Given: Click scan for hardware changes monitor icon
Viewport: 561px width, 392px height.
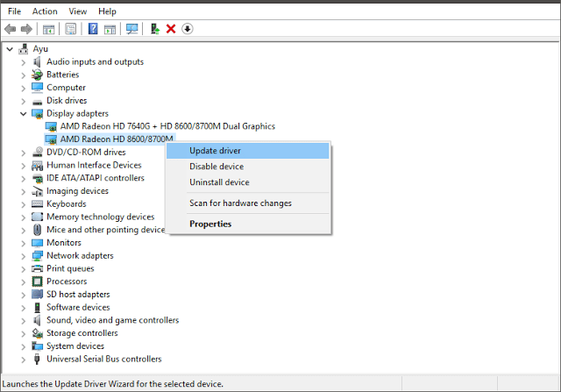Looking at the screenshot, I should 132,29.
